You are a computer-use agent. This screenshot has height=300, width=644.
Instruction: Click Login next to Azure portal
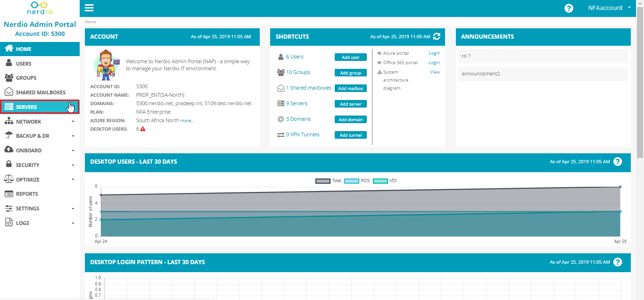tap(434, 53)
